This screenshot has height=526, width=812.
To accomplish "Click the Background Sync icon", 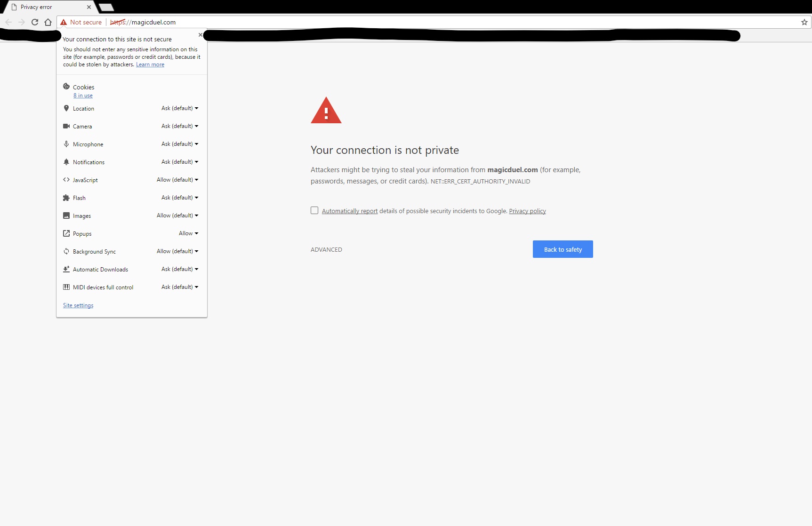I will (66, 251).
